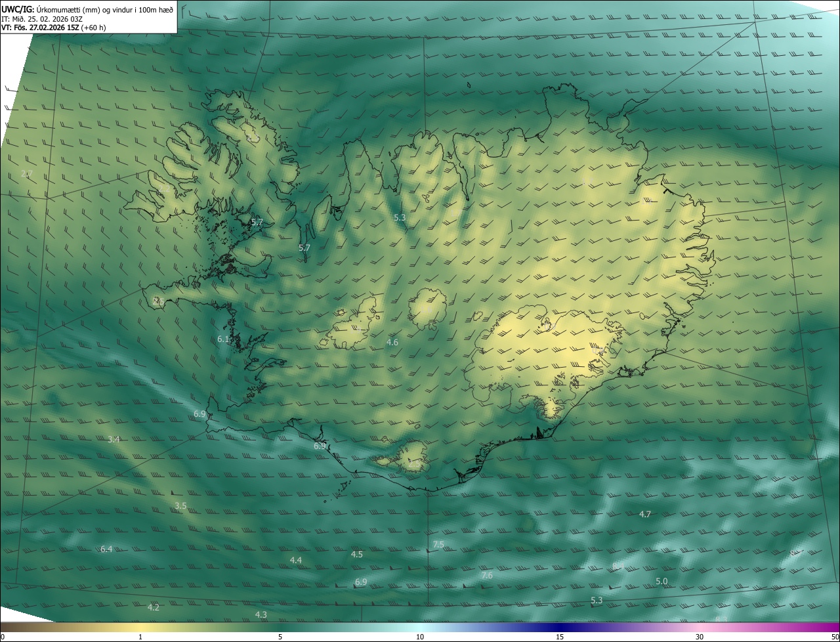Click the 6.1 value label
The image size is (840, 642).
click(223, 339)
